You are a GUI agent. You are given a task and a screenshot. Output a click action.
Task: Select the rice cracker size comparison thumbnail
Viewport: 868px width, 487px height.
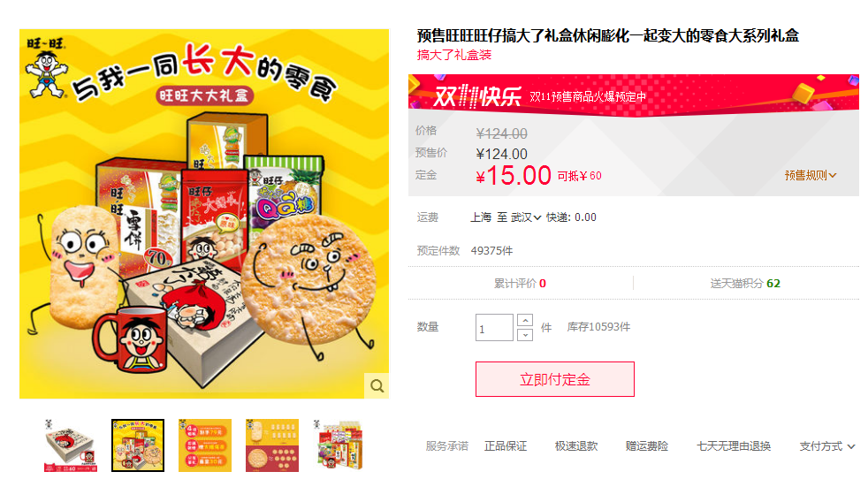pos(272,445)
